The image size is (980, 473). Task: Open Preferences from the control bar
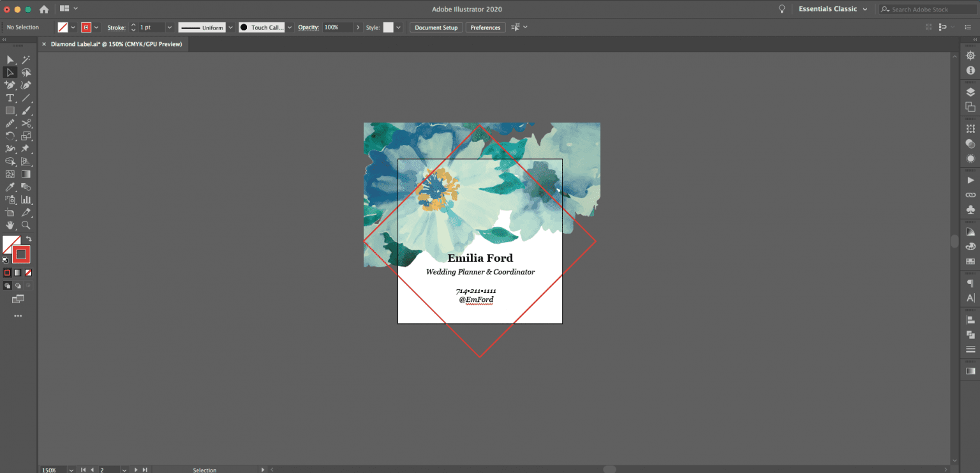[x=486, y=27]
